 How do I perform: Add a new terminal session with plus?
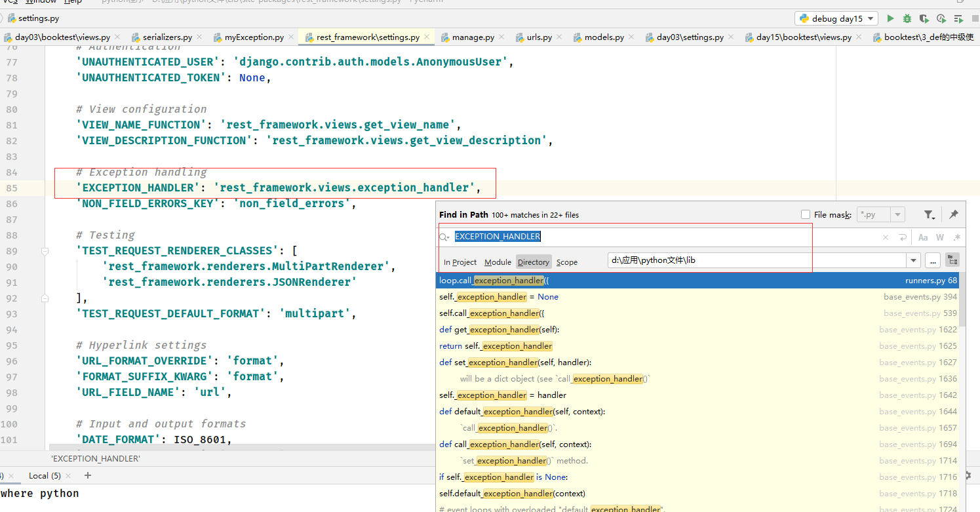click(88, 475)
